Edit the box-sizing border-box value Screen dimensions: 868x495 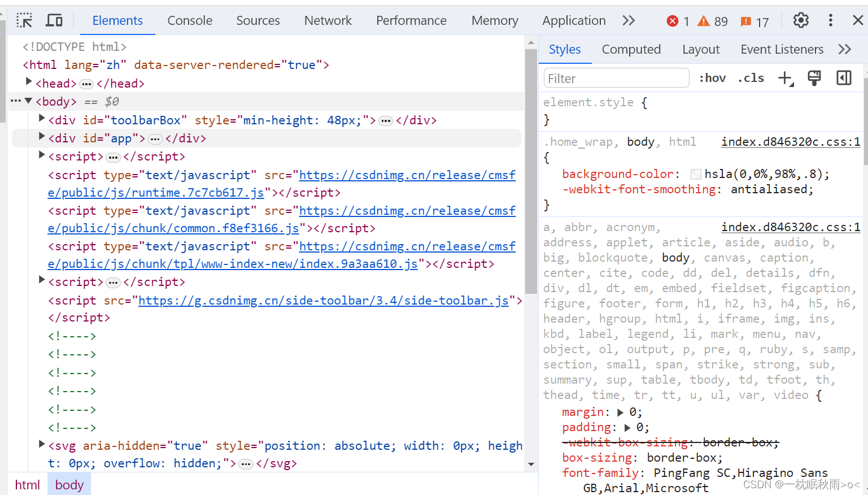point(684,458)
